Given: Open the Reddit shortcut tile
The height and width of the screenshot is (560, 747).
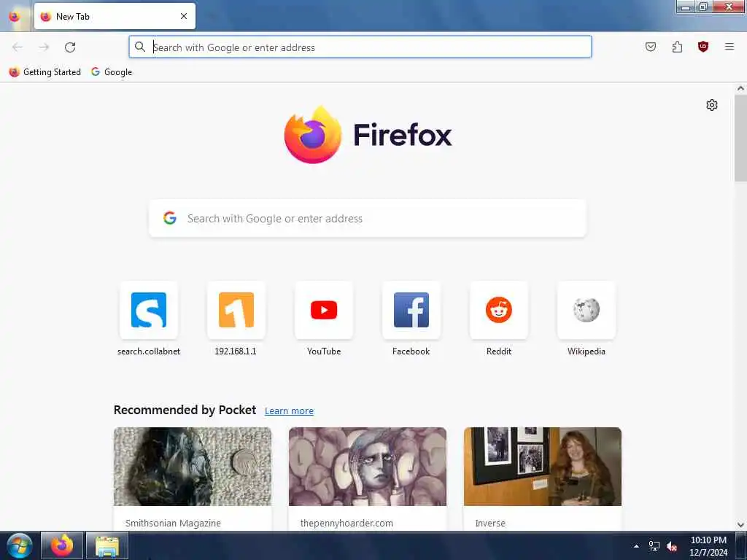Looking at the screenshot, I should tap(499, 310).
